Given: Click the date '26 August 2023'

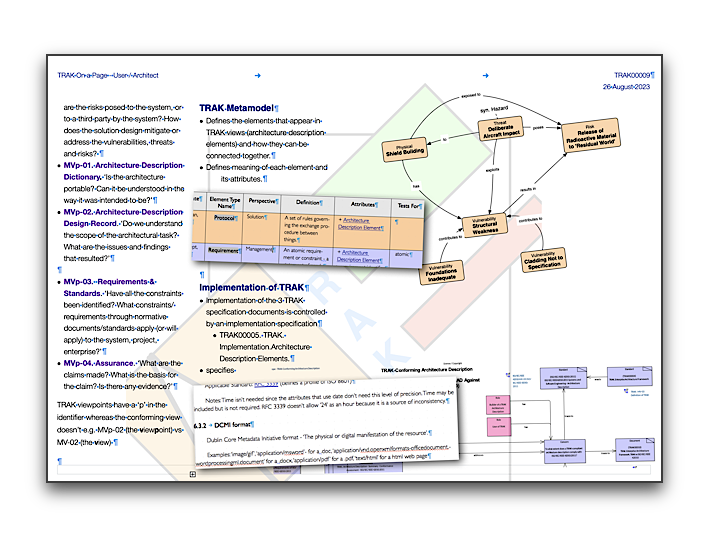Looking at the screenshot, I should (626, 86).
